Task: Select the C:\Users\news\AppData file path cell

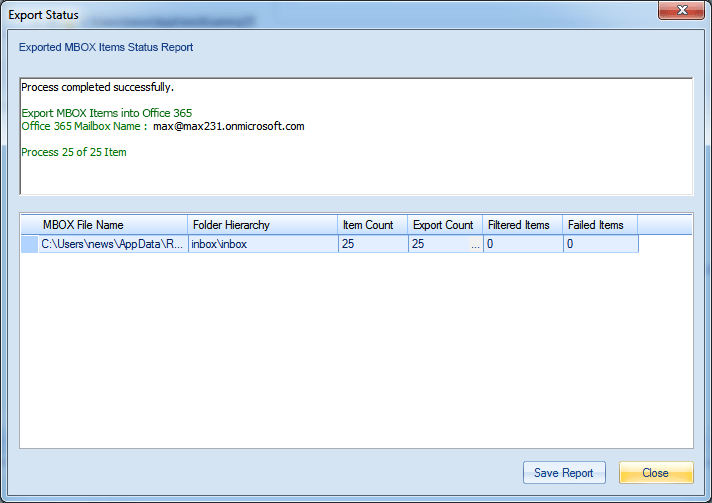Action: tap(113, 244)
